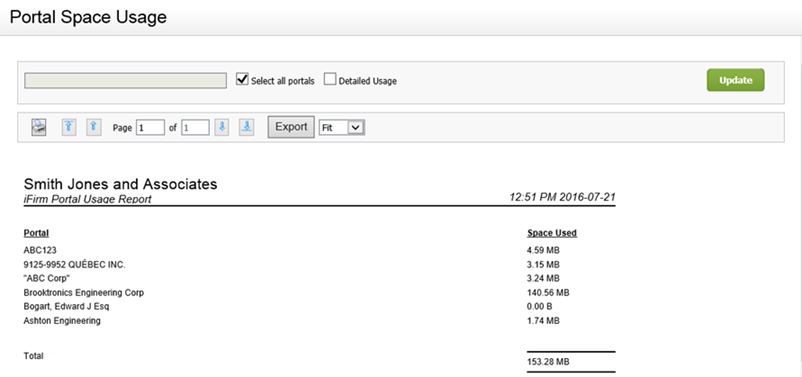Click the Portal Space Usage page title
The image size is (802, 377).
coord(88,16)
